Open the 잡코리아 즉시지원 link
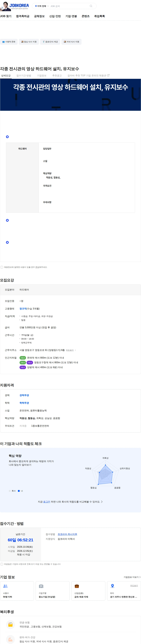Image resolution: width=141 pixels, height=644 pixels. [x=67, y=534]
